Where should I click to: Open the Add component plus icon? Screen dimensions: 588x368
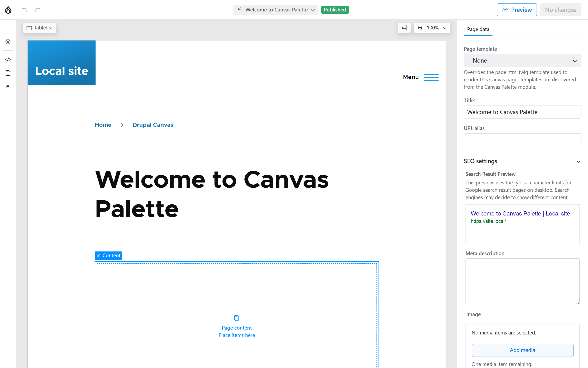[8, 28]
